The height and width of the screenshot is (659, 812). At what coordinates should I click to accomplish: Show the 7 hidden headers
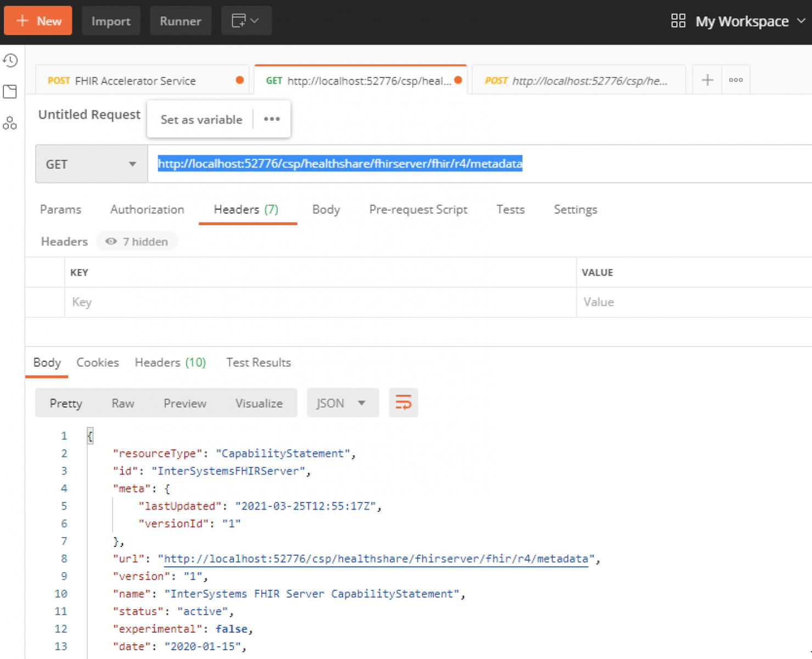click(x=137, y=242)
